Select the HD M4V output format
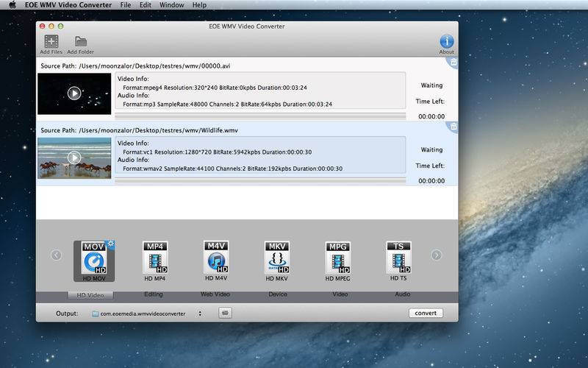Screen dimensions: 588x368 [x=216, y=261]
